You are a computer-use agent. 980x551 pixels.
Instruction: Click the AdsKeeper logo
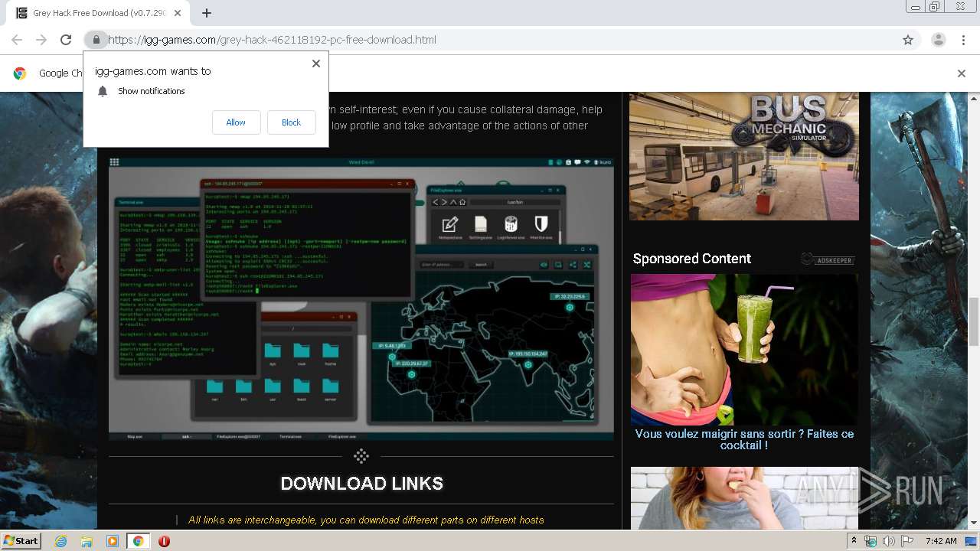[828, 259]
